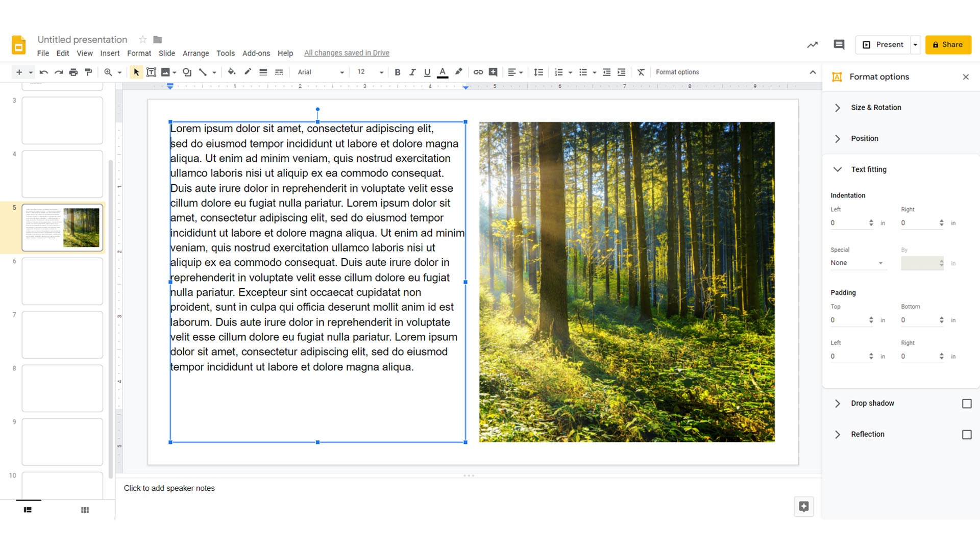This screenshot has width=980, height=551.
Task: Open the Special indentation dropdown
Action: (x=858, y=262)
